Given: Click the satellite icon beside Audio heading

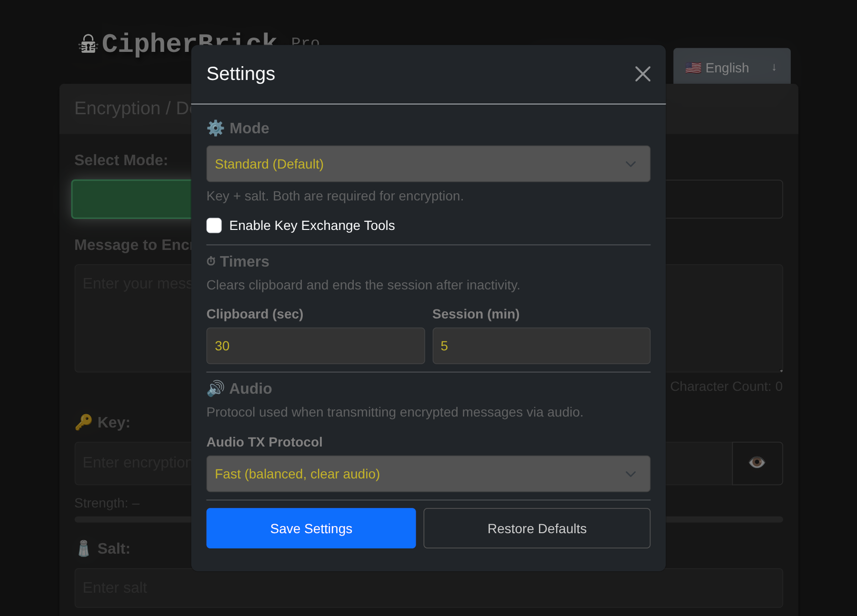Looking at the screenshot, I should [x=215, y=388].
